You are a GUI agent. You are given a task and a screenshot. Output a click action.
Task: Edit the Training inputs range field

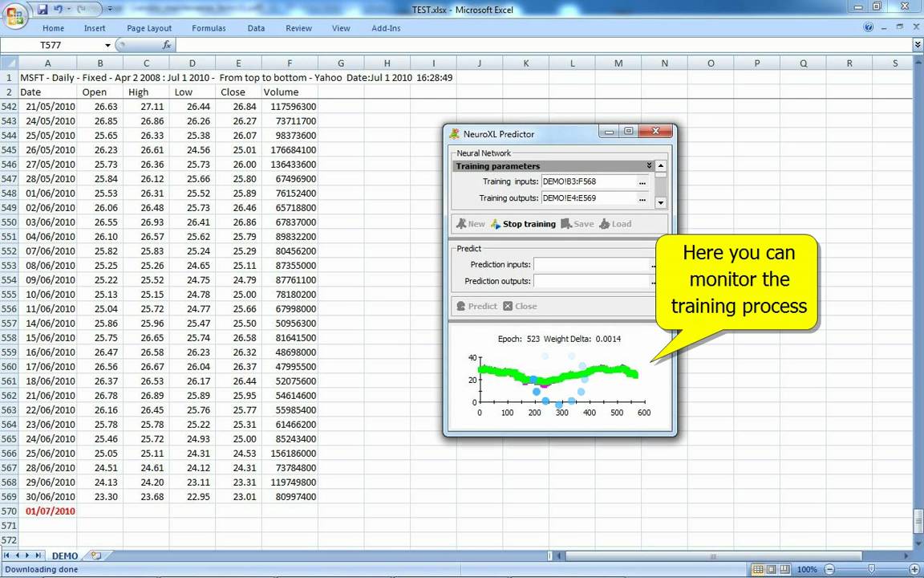coord(590,181)
